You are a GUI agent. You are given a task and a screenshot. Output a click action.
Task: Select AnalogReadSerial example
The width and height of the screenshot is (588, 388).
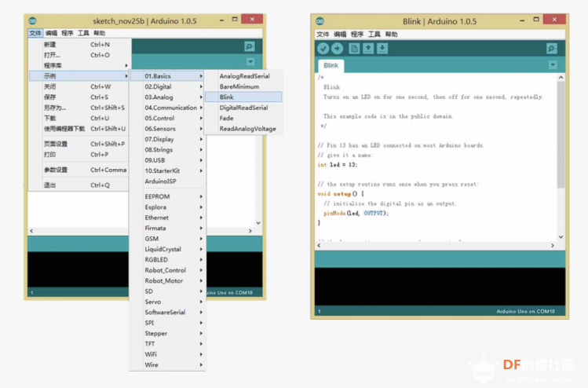tap(243, 76)
